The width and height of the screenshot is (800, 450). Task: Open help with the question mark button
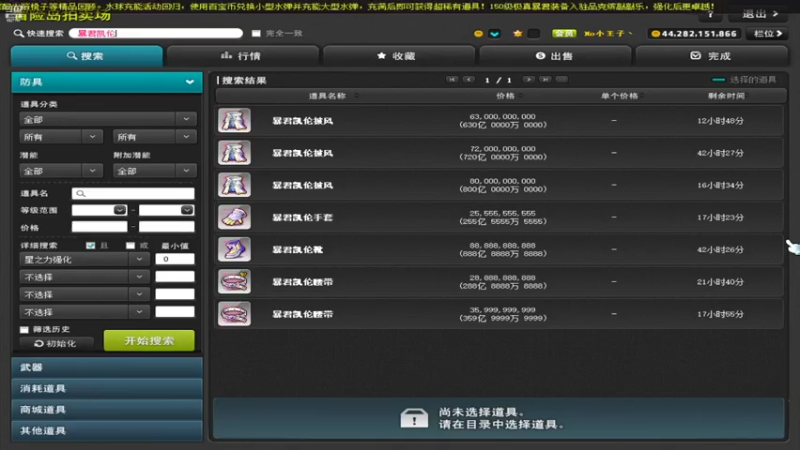pos(710,15)
